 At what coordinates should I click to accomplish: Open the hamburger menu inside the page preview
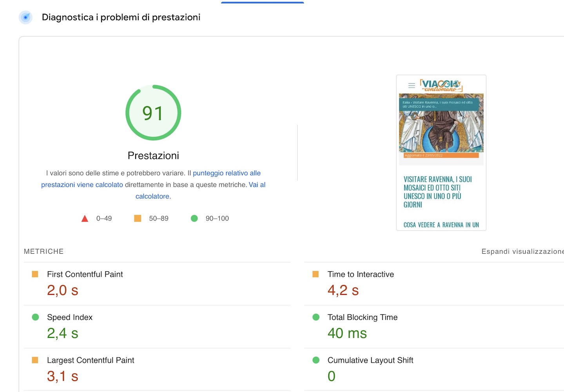click(x=411, y=85)
